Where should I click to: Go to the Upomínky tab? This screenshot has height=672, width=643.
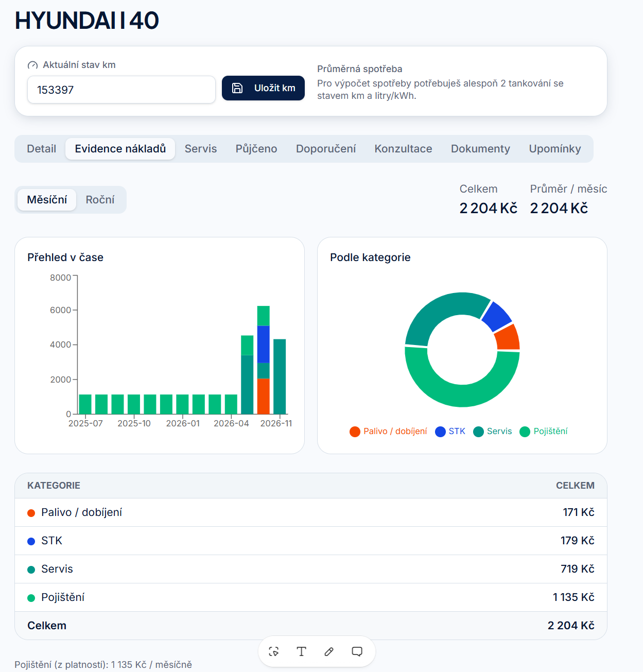pyautogui.click(x=555, y=149)
